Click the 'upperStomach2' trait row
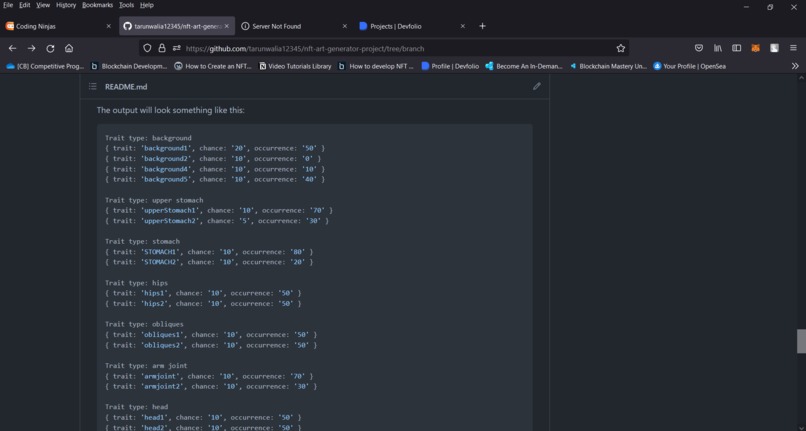Viewport: 806px width, 431px height. (x=216, y=221)
